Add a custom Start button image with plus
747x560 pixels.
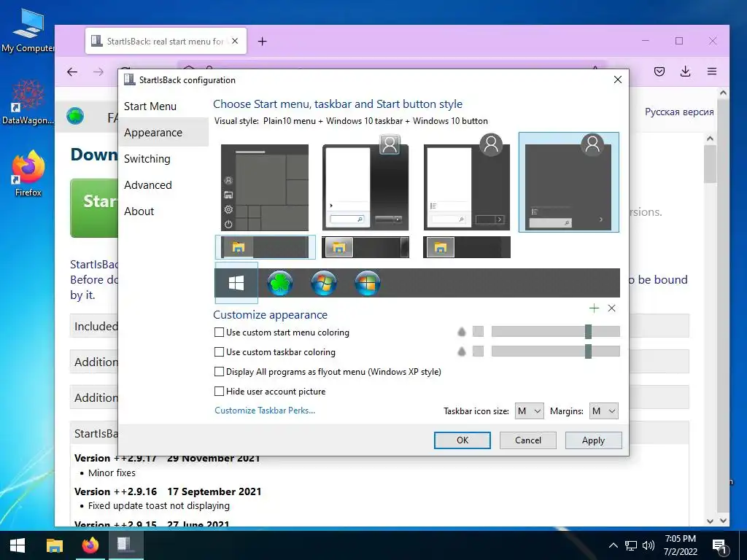(594, 308)
